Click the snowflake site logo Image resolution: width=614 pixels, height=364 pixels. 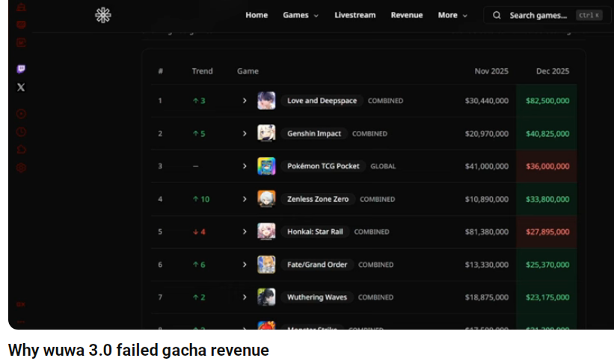(x=103, y=15)
